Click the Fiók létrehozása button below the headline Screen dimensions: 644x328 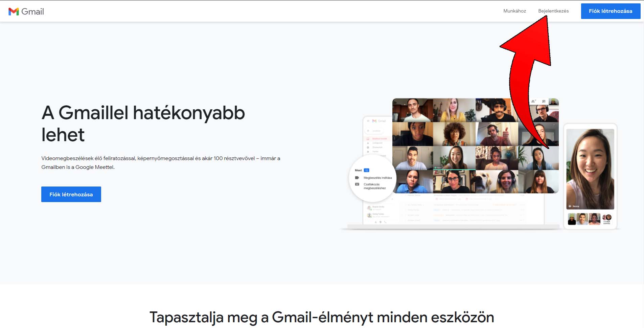point(71,194)
